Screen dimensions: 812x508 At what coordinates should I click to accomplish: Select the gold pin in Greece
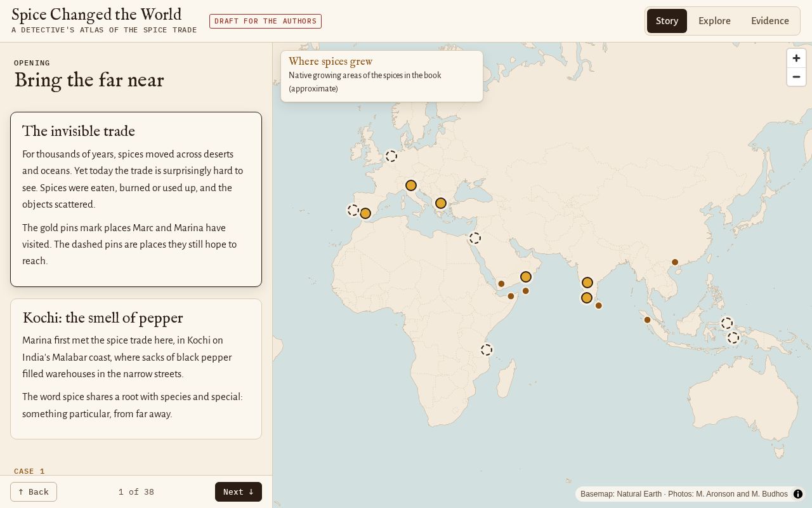click(441, 203)
